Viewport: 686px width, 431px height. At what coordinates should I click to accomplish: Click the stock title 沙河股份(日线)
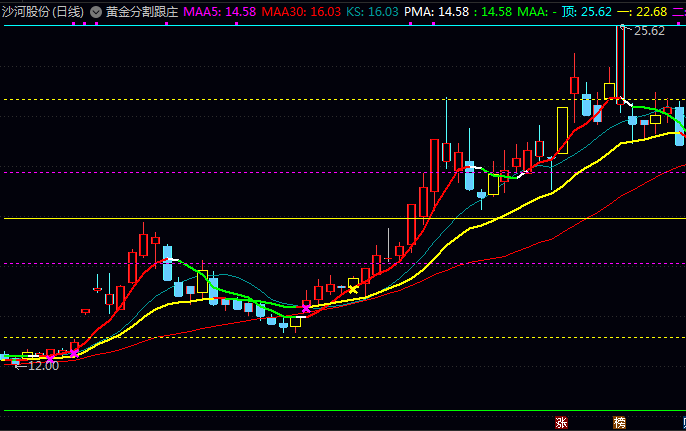43,12
